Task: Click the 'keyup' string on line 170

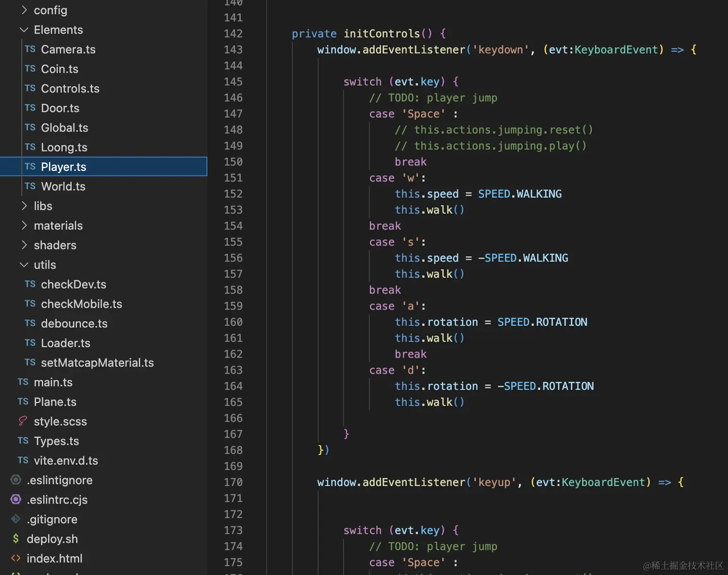Action: (494, 482)
